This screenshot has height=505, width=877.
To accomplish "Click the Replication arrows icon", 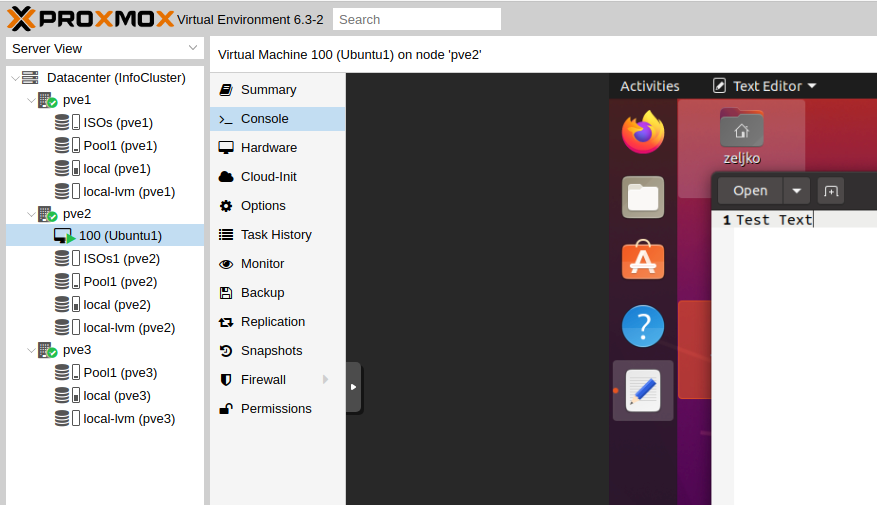I will click(x=226, y=322).
